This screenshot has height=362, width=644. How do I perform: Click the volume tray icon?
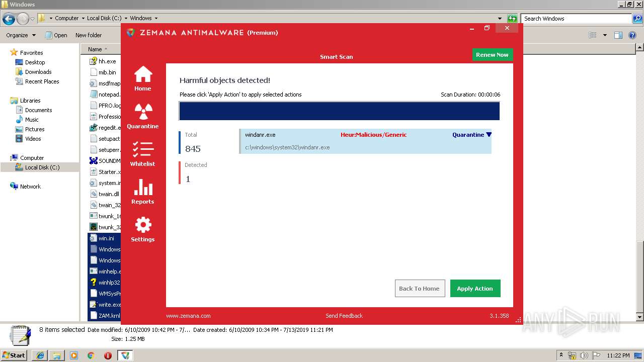pos(584,355)
